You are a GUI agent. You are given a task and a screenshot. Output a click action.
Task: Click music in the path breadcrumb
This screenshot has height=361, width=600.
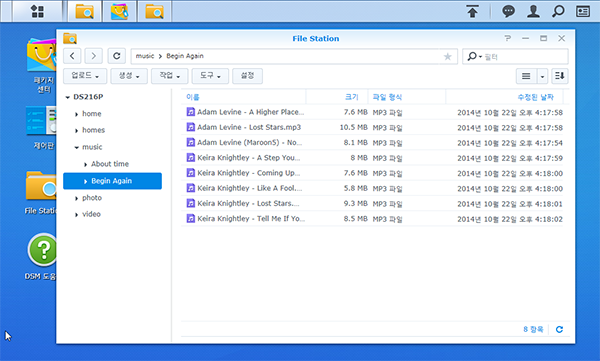pyautogui.click(x=145, y=56)
